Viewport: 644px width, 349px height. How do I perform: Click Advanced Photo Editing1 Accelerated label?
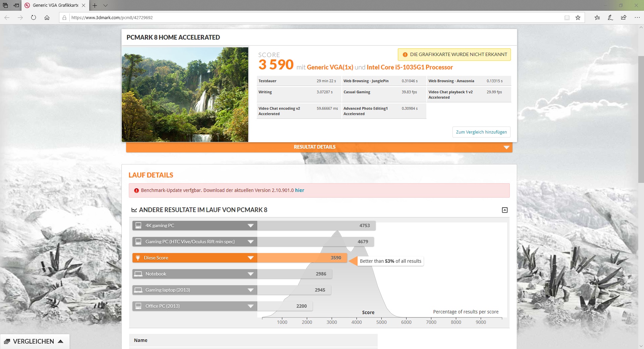click(366, 111)
